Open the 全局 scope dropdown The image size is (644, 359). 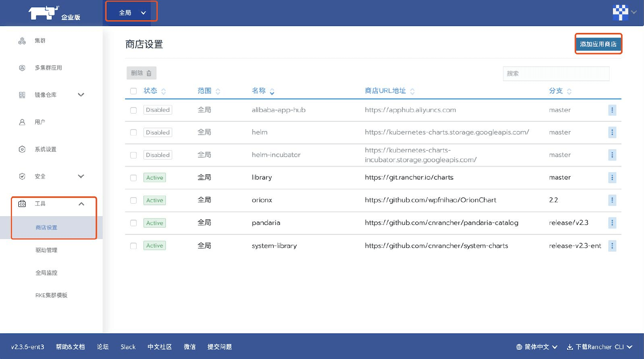[x=132, y=12]
